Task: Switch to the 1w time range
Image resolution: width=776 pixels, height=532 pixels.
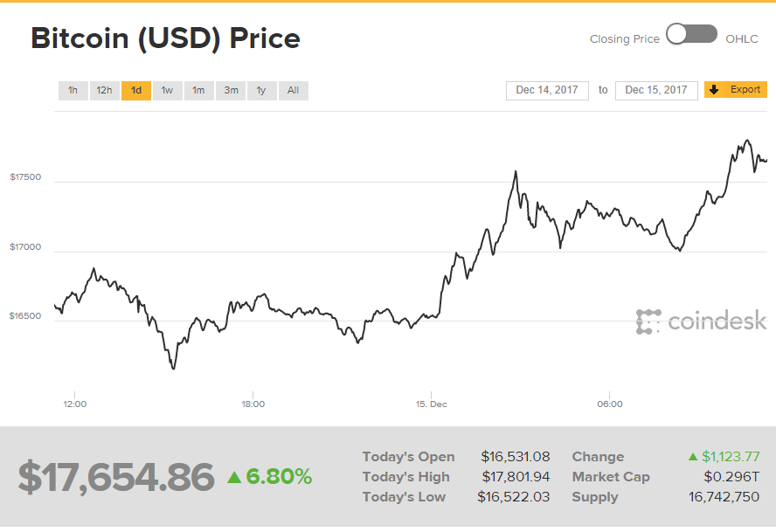Action: click(x=167, y=91)
